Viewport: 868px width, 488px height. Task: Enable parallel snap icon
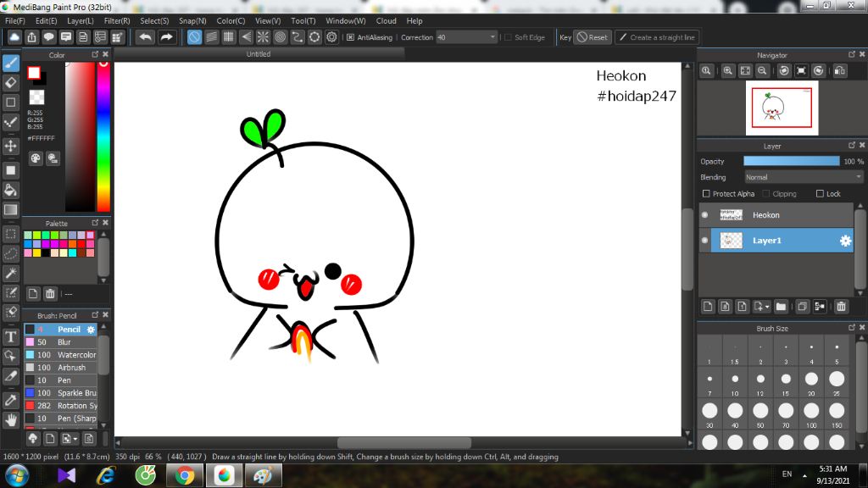(x=211, y=37)
